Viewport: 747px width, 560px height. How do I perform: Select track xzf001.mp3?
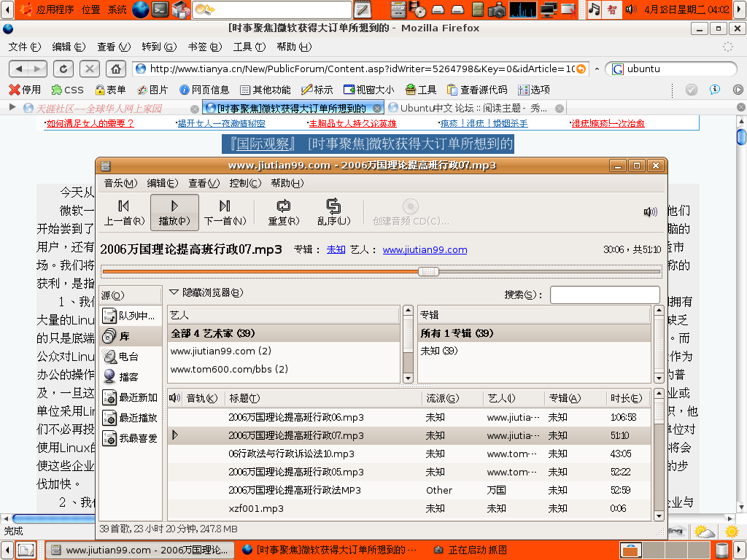[x=409, y=508]
